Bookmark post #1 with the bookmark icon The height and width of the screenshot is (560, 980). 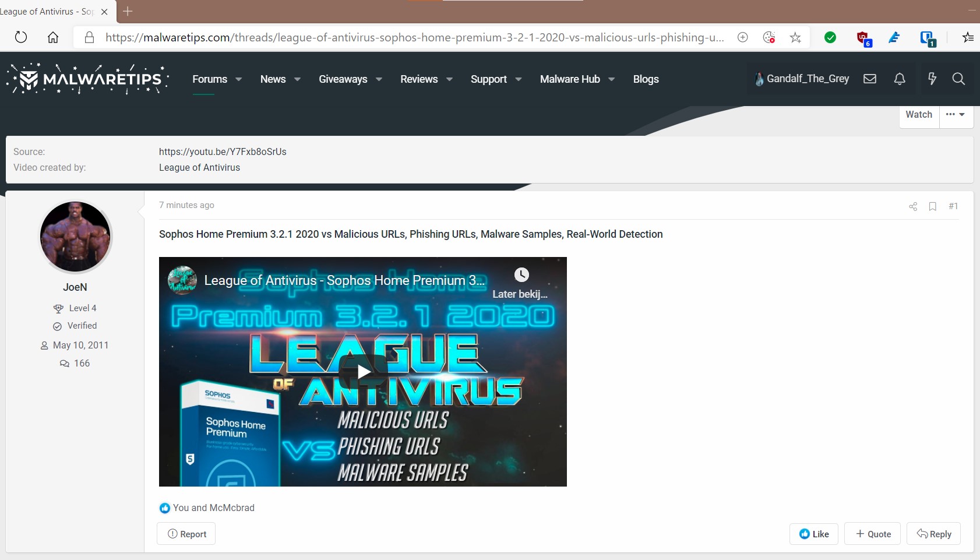coord(933,206)
